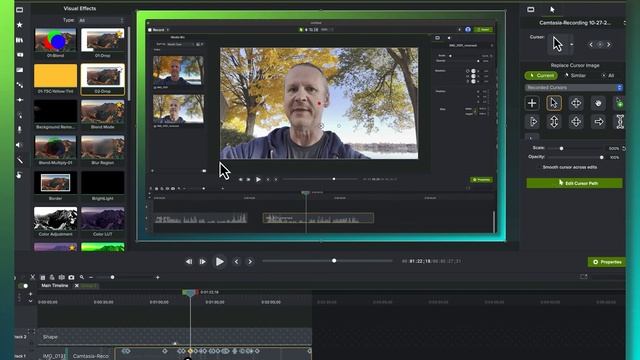The image size is (640, 360).
Task: Select the Border effect thumbnail
Action: (x=56, y=183)
